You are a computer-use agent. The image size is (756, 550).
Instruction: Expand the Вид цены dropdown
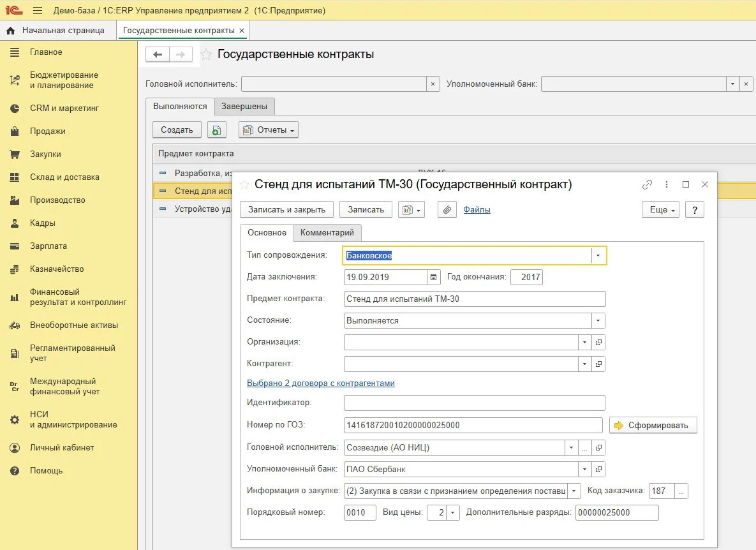pyautogui.click(x=452, y=512)
